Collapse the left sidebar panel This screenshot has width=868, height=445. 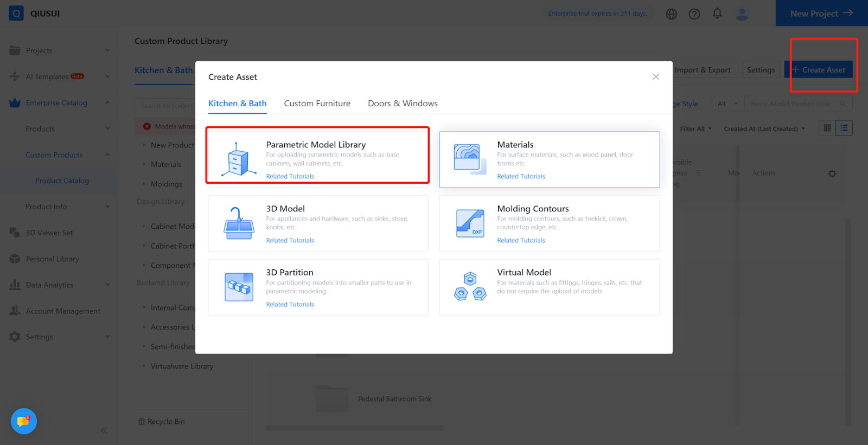pos(104,430)
